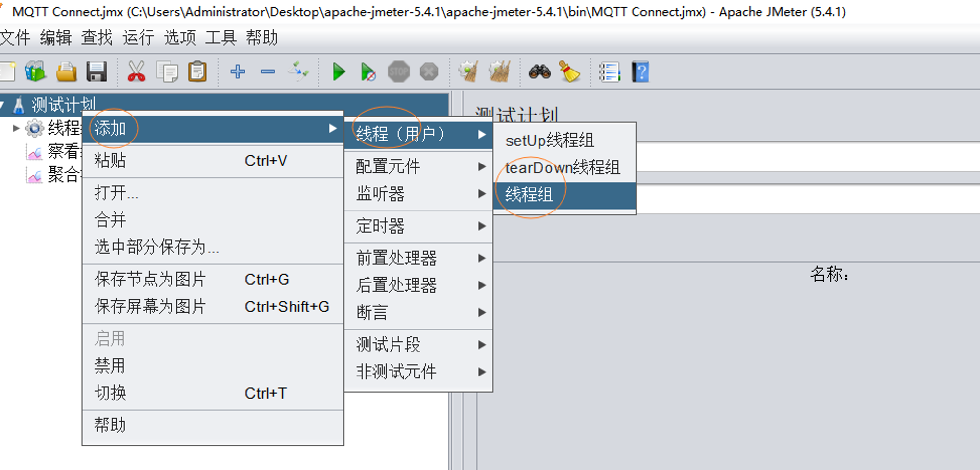The width and height of the screenshot is (980, 470).
Task: Choose 保存节点为图片 menu entry
Action: coord(213,279)
